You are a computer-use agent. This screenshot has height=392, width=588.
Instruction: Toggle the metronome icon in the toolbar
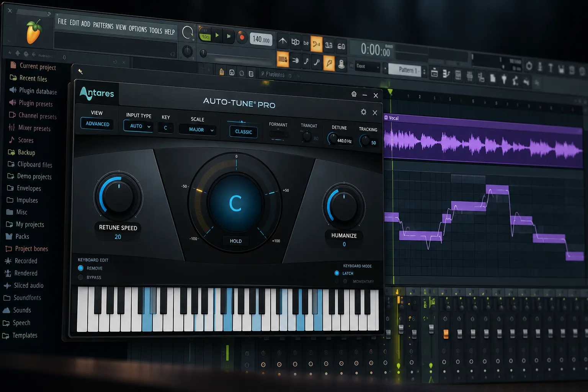pyautogui.click(x=283, y=41)
